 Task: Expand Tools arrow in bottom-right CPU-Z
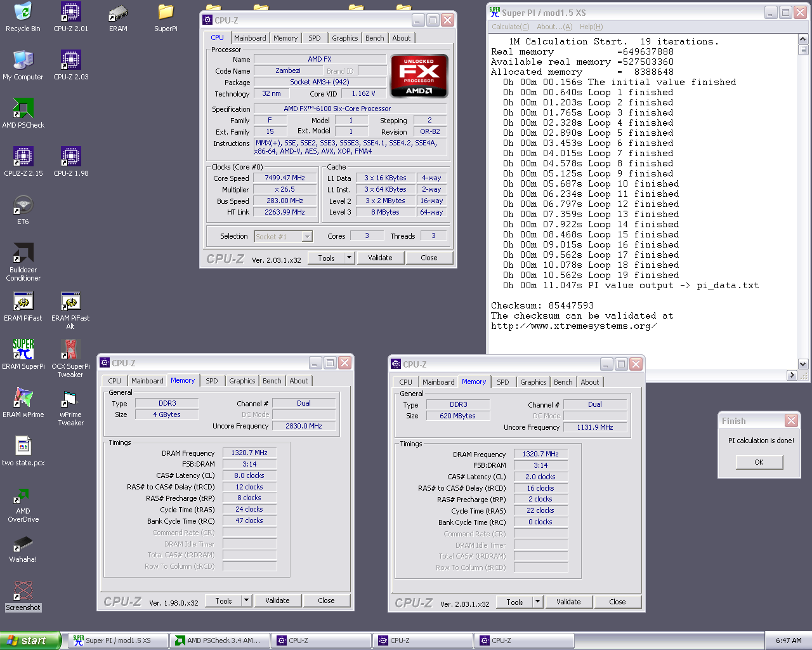[x=537, y=602]
